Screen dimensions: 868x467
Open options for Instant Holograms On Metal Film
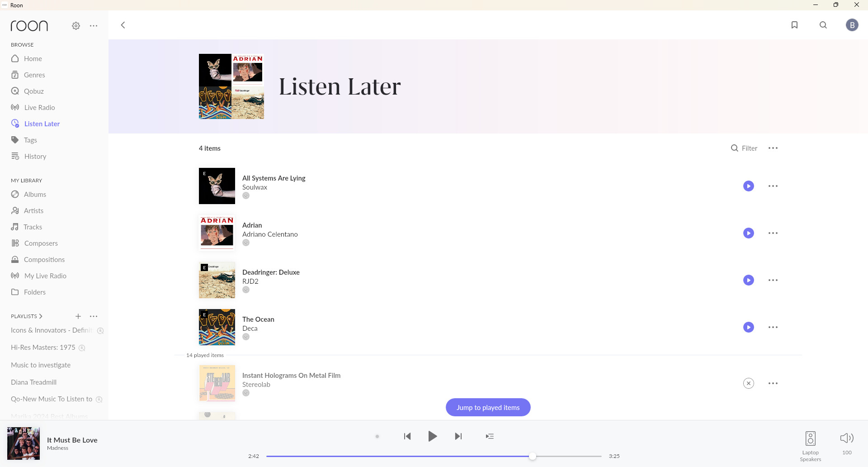pyautogui.click(x=773, y=383)
